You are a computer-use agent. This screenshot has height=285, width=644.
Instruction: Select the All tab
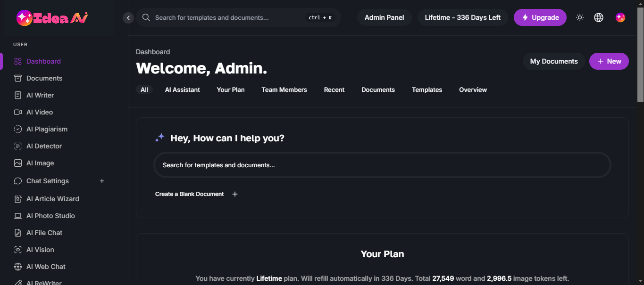[x=144, y=90]
